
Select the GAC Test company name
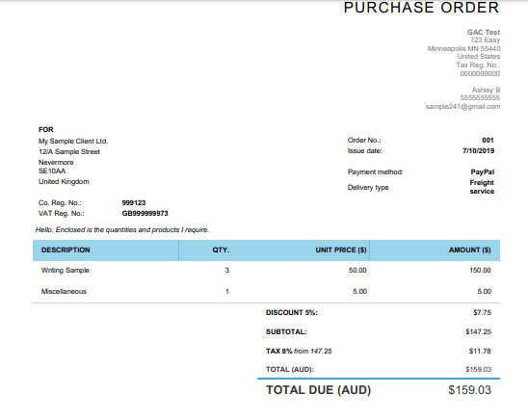484,32
